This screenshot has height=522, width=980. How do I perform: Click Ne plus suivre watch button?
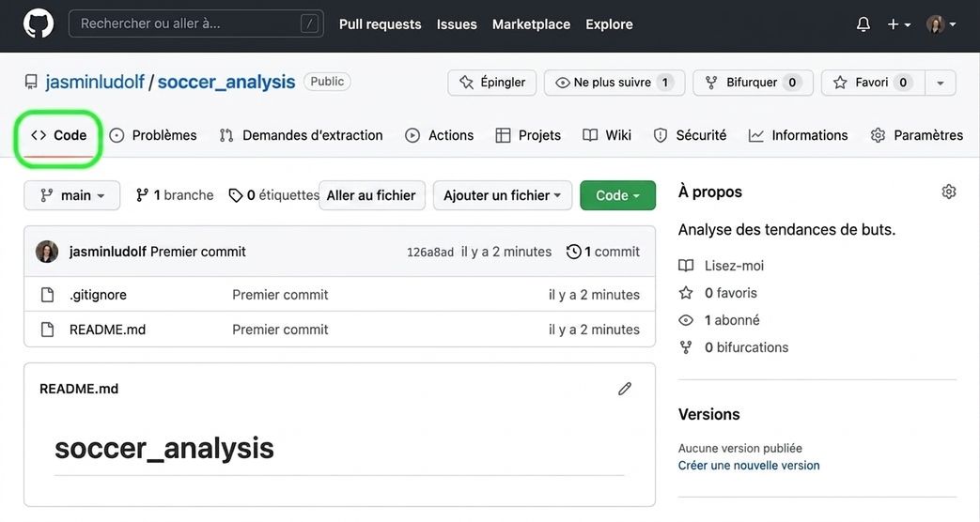coord(614,83)
